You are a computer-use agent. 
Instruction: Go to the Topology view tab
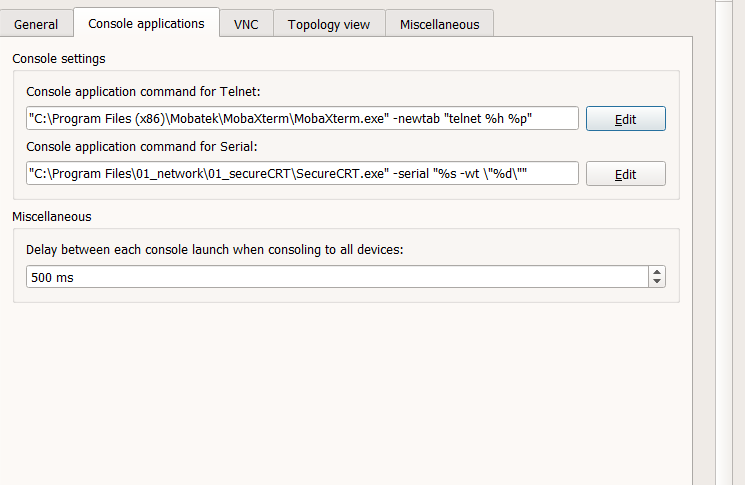click(328, 24)
